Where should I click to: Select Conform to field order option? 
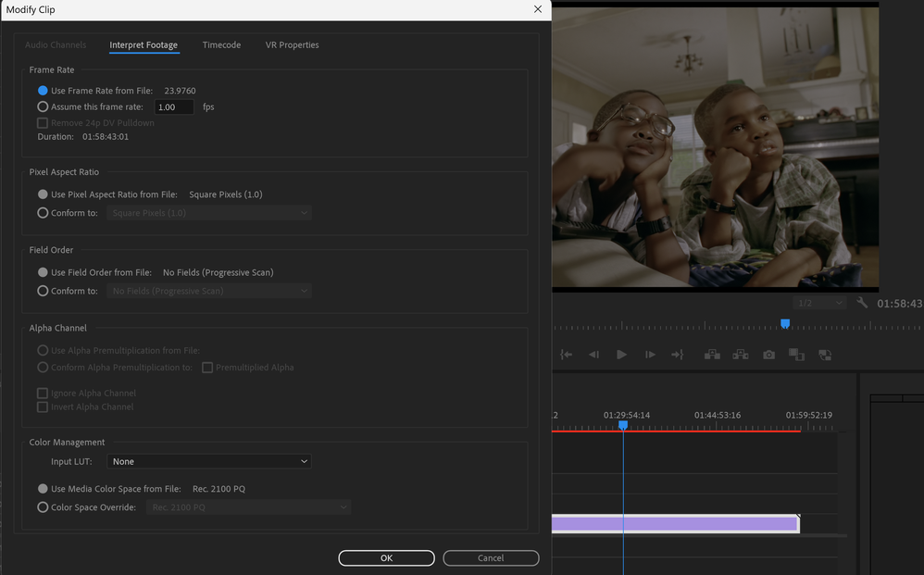click(43, 291)
